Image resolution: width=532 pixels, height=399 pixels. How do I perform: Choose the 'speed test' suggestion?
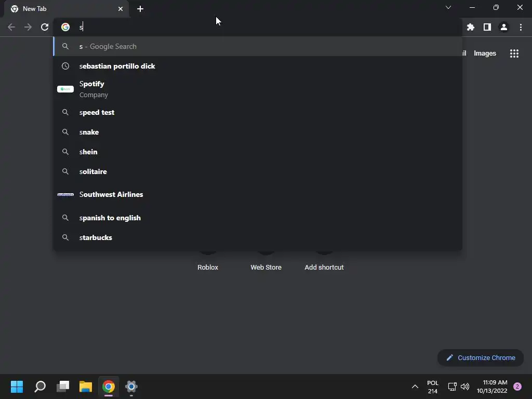click(258, 112)
